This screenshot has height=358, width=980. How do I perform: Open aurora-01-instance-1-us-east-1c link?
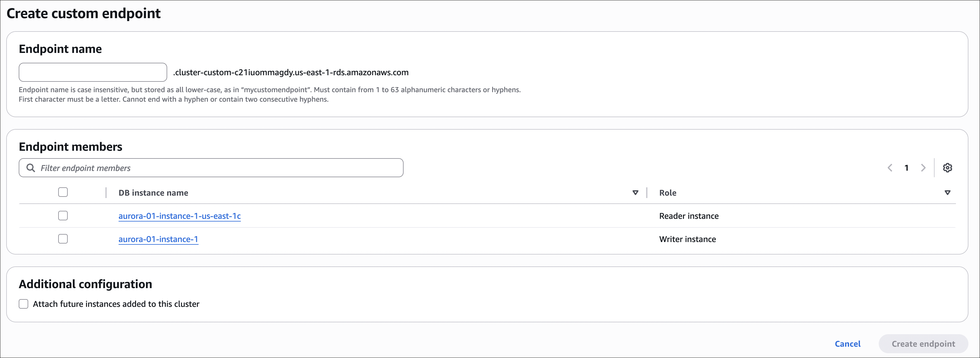(180, 216)
